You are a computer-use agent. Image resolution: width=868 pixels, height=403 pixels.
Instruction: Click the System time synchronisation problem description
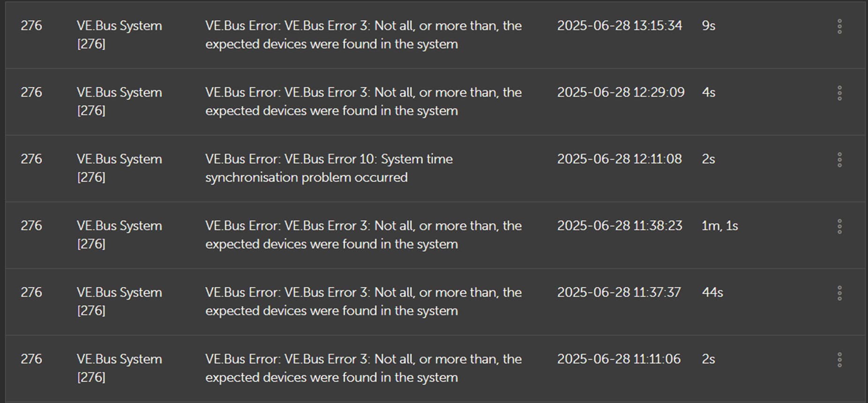coord(329,168)
